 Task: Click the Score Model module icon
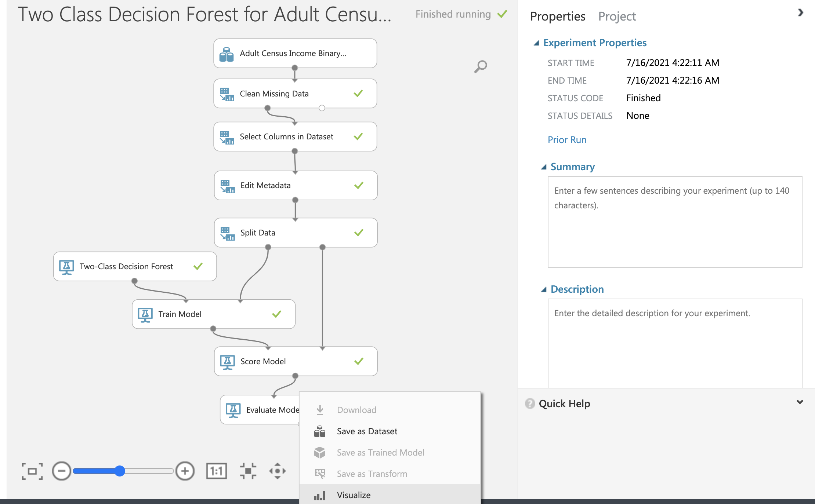[x=228, y=361]
